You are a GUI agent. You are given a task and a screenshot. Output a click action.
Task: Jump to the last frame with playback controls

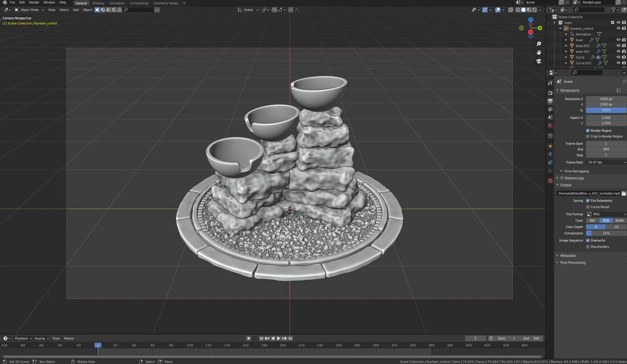tap(290, 338)
